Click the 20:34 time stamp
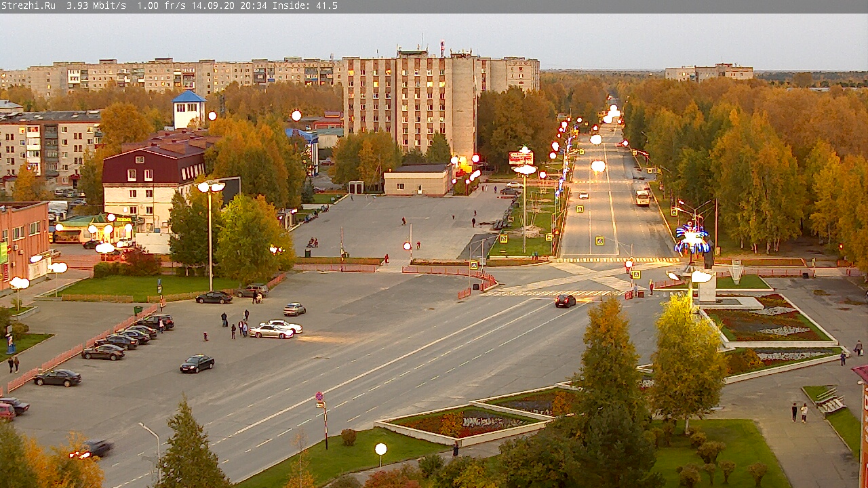The height and width of the screenshot is (488, 868). [x=254, y=5]
